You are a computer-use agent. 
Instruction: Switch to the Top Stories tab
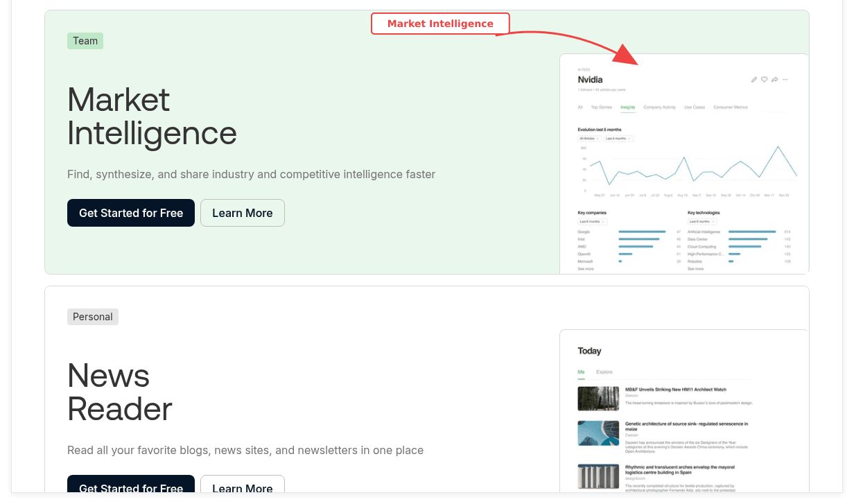602,107
